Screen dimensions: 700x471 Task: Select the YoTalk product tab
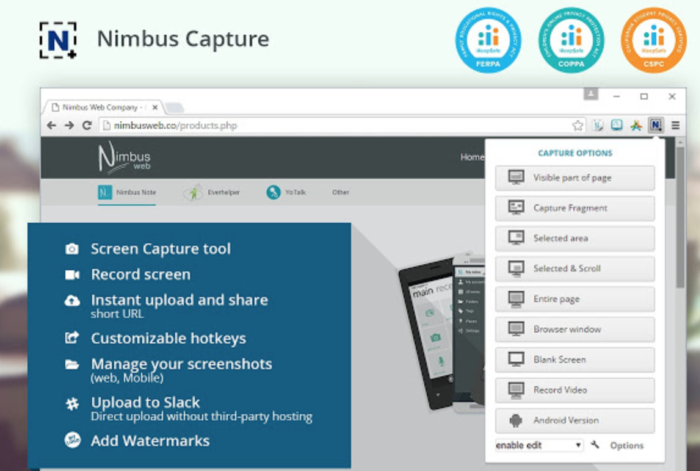[x=286, y=192]
